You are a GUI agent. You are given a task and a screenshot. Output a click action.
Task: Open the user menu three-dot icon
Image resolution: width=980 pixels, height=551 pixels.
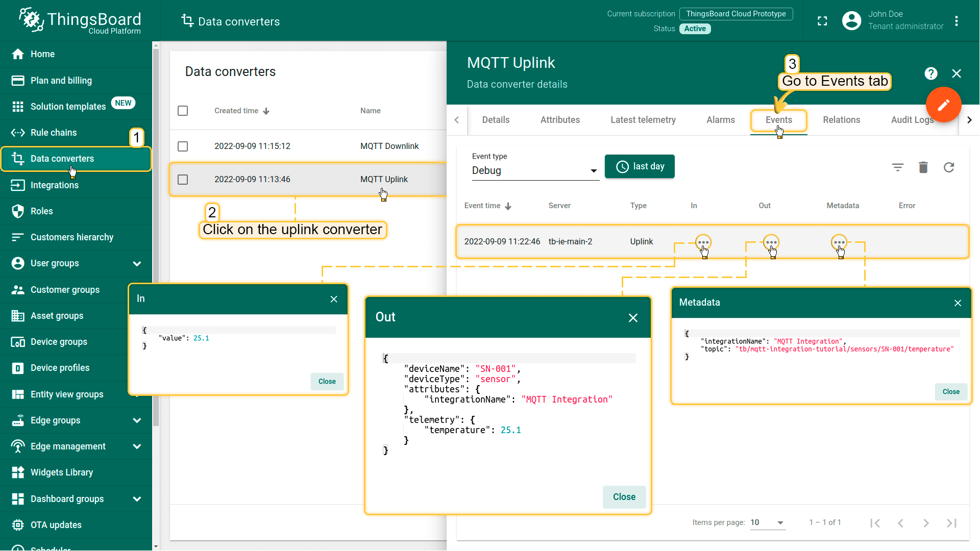point(957,21)
